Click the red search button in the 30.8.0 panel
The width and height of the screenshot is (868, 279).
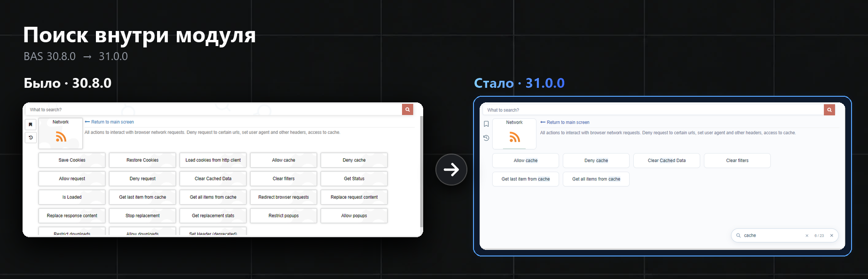[408, 109]
